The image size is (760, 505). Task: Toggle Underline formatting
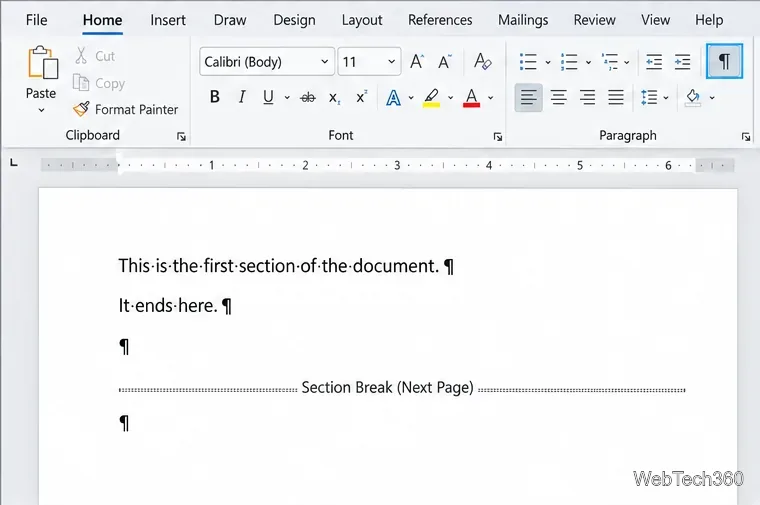click(x=268, y=97)
